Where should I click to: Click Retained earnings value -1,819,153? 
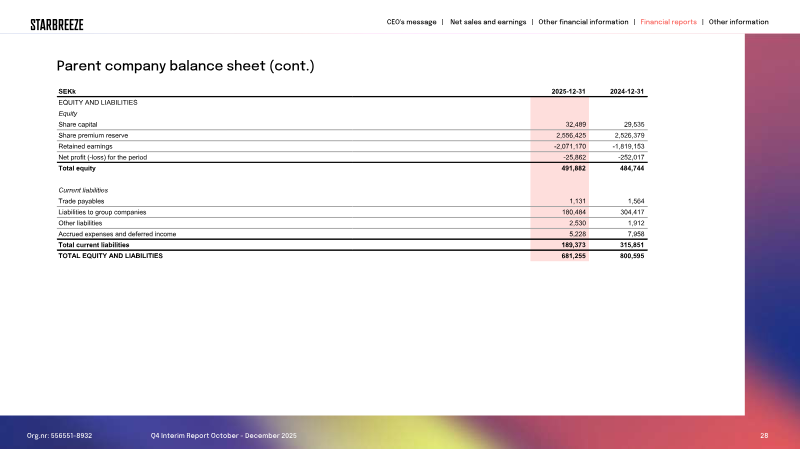click(x=628, y=146)
